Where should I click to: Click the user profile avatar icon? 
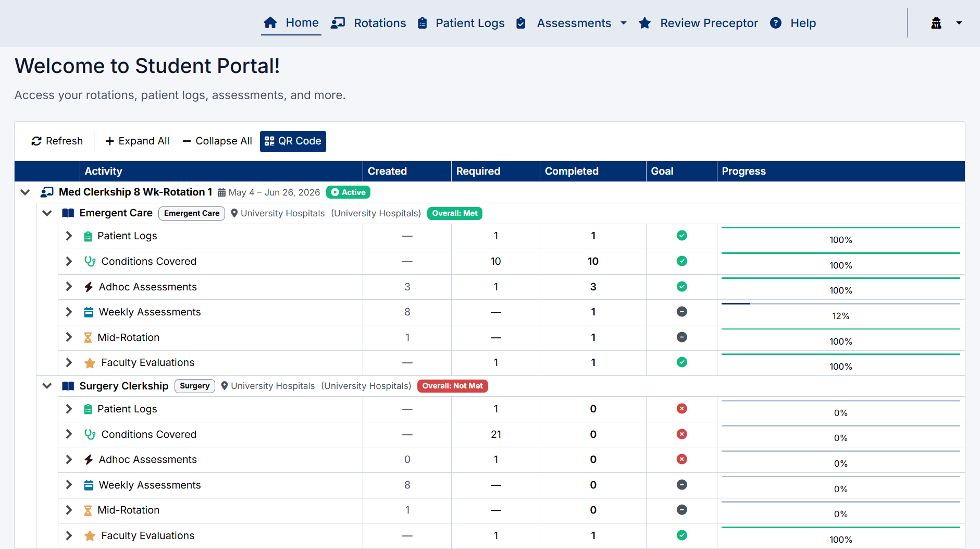pos(936,23)
